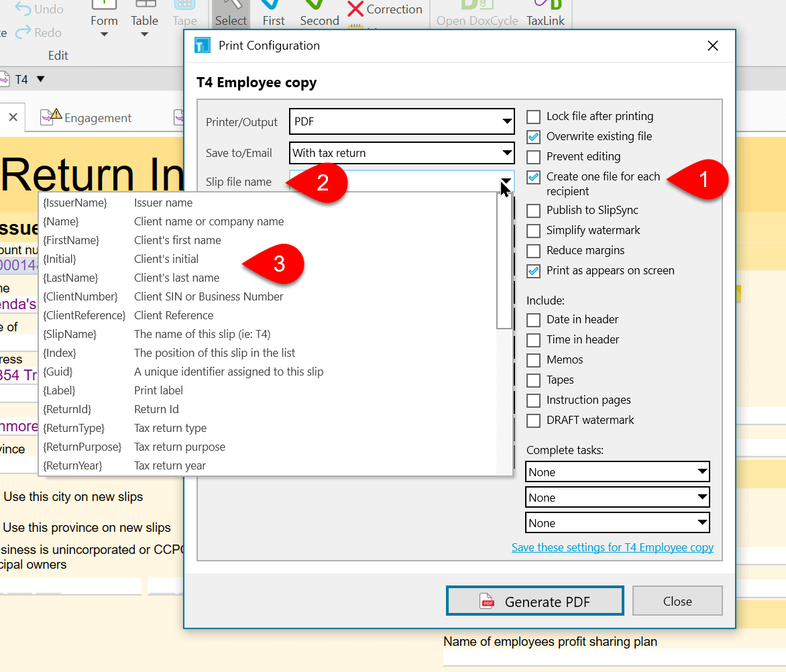
Task: Check Simplify watermark
Action: (x=533, y=231)
